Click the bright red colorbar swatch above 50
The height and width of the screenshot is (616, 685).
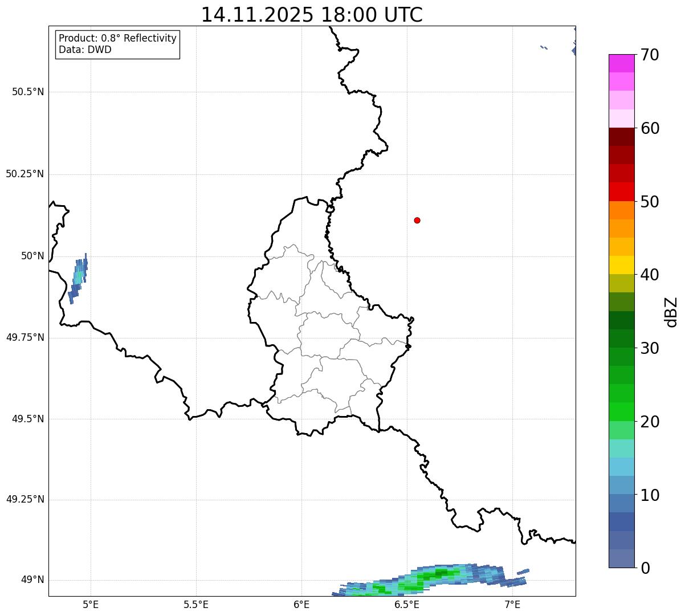tap(621, 191)
